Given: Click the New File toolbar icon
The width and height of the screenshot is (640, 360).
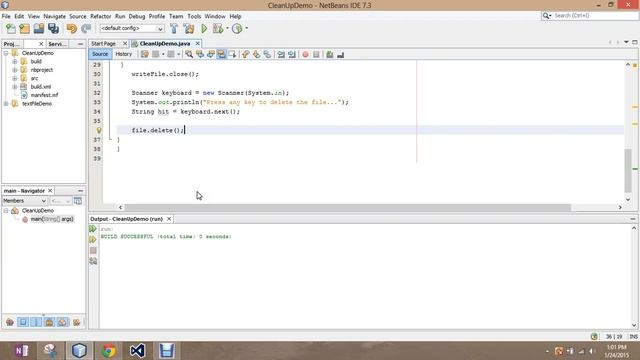Looking at the screenshot, I should point(11,29).
